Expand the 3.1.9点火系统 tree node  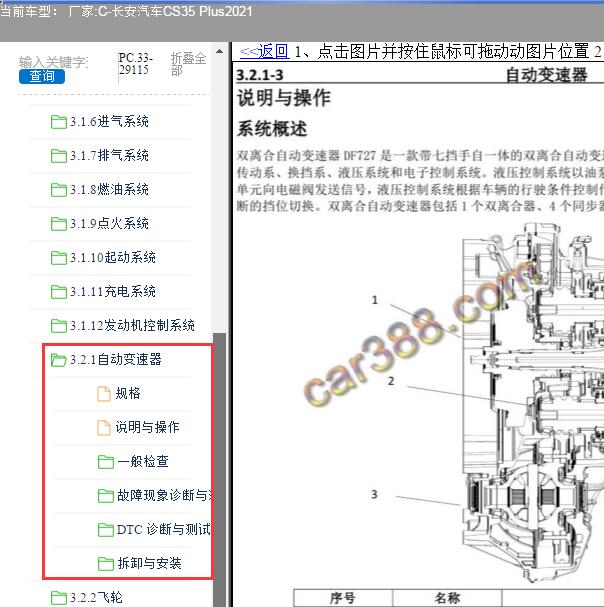[109, 224]
